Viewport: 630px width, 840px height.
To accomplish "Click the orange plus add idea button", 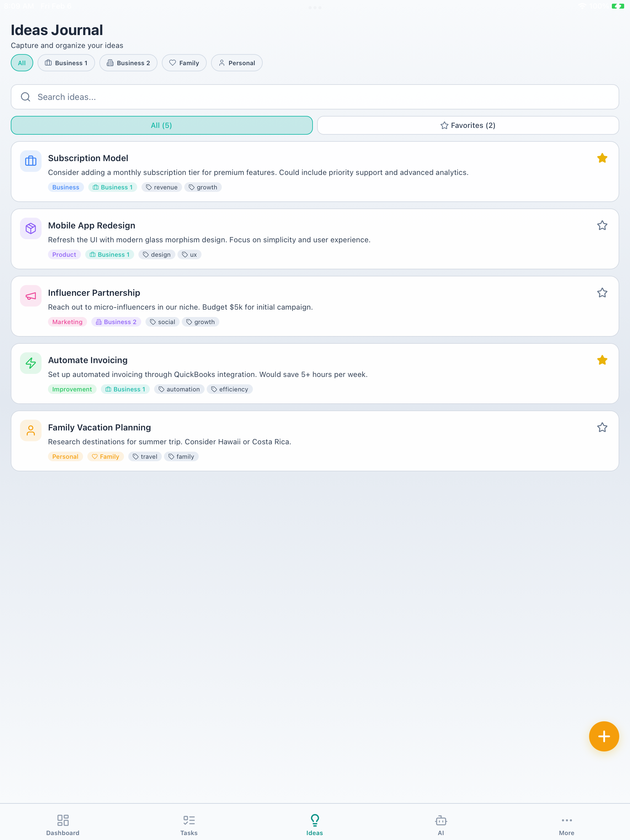I will click(604, 736).
